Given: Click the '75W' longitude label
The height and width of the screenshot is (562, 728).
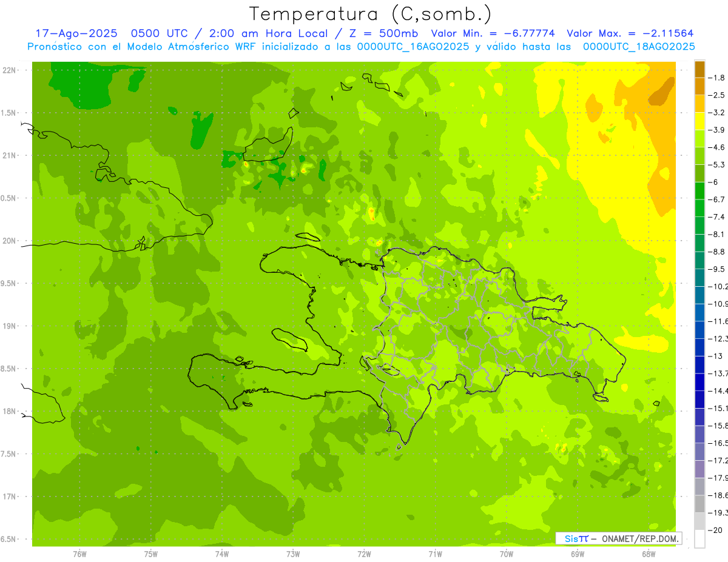Looking at the screenshot, I should pyautogui.click(x=151, y=554).
